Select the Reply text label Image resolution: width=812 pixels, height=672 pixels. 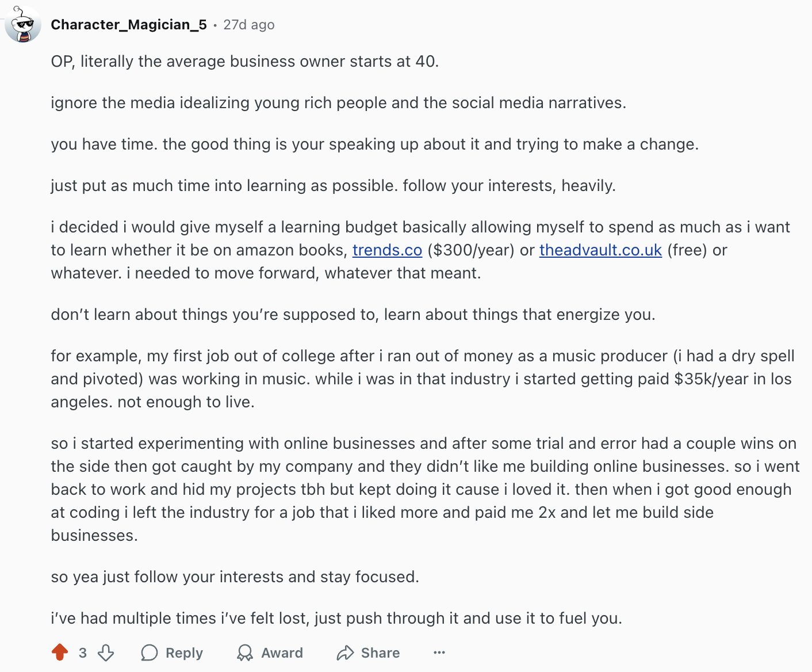click(184, 653)
